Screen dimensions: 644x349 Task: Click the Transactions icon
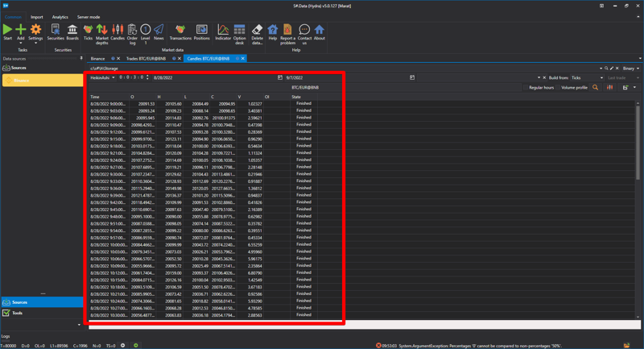pyautogui.click(x=180, y=32)
